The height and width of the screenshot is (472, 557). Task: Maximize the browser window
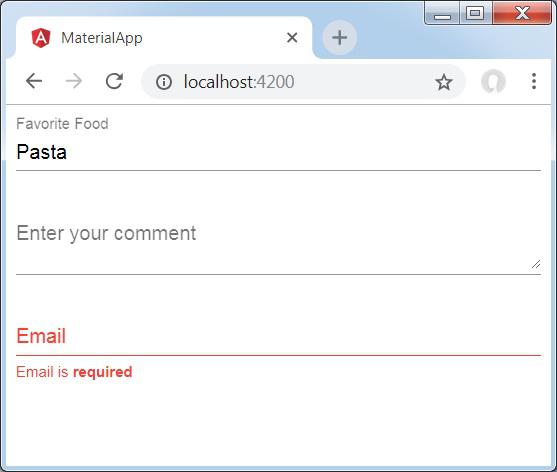475,13
